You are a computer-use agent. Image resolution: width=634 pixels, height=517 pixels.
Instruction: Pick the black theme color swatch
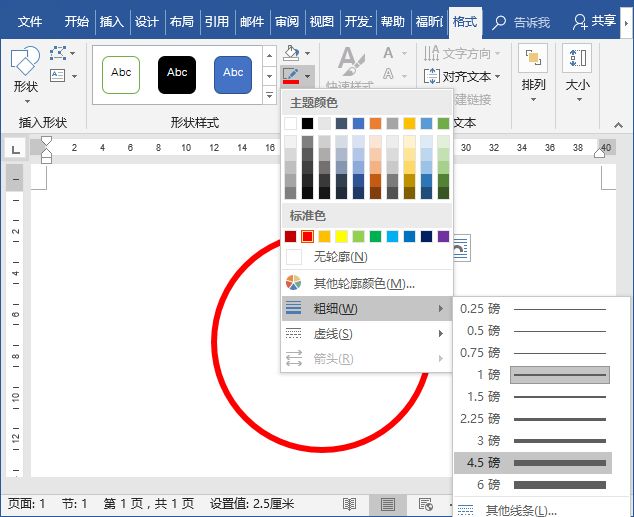(x=307, y=123)
